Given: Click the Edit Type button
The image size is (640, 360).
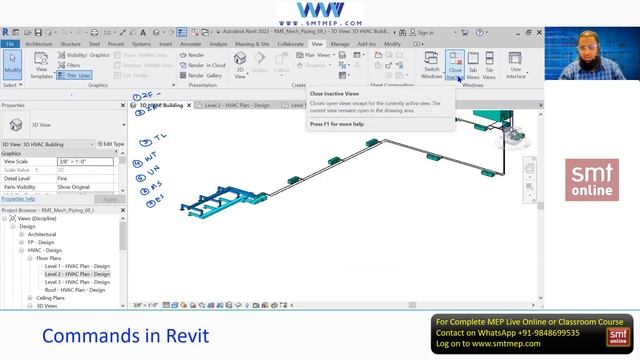Looking at the screenshot, I should 111,144.
